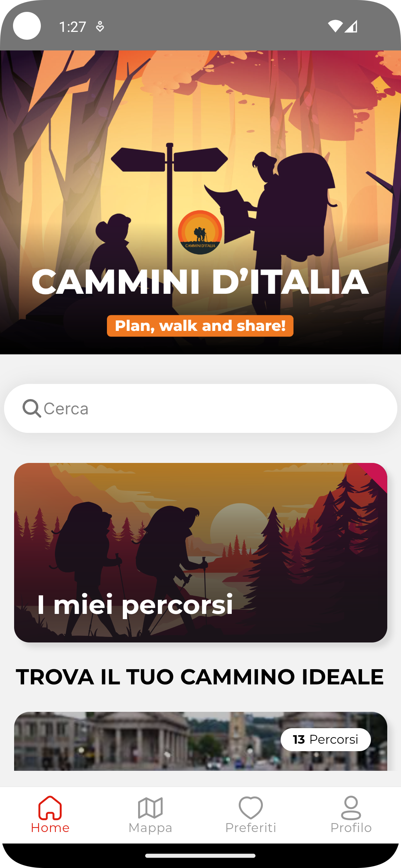The image size is (401, 868).
Task: Open the Preferiti heart icon
Action: [251, 808]
